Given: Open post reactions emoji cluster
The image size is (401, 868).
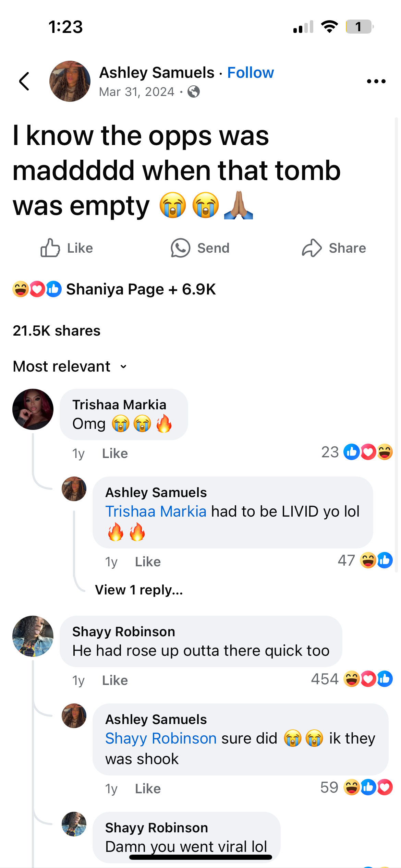Looking at the screenshot, I should pos(37,289).
